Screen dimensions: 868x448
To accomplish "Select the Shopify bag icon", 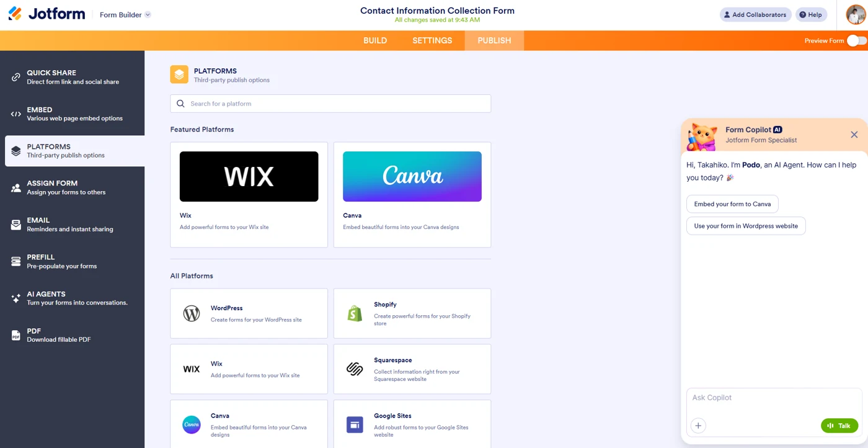I will (355, 313).
